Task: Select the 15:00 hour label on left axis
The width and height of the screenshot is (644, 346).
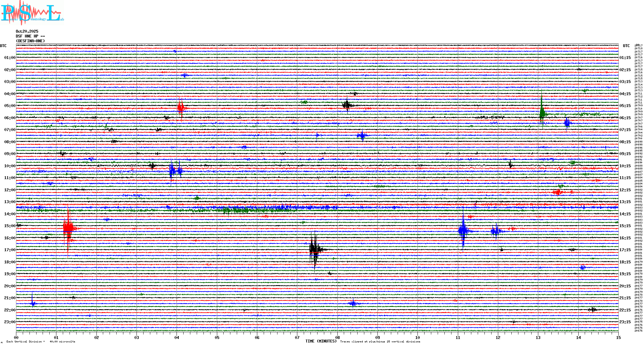Action: [10, 226]
